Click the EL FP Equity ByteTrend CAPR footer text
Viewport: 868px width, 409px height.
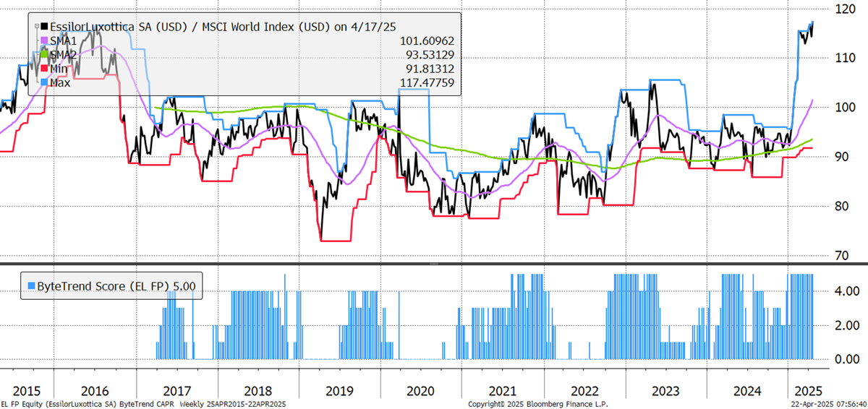(144, 403)
